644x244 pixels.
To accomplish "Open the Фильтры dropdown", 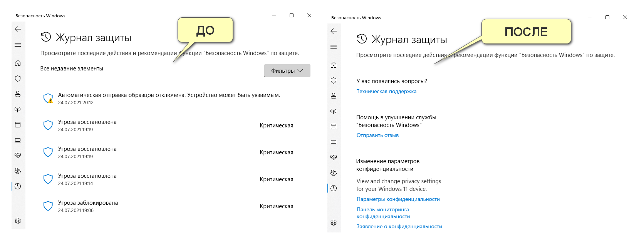I will click(287, 71).
